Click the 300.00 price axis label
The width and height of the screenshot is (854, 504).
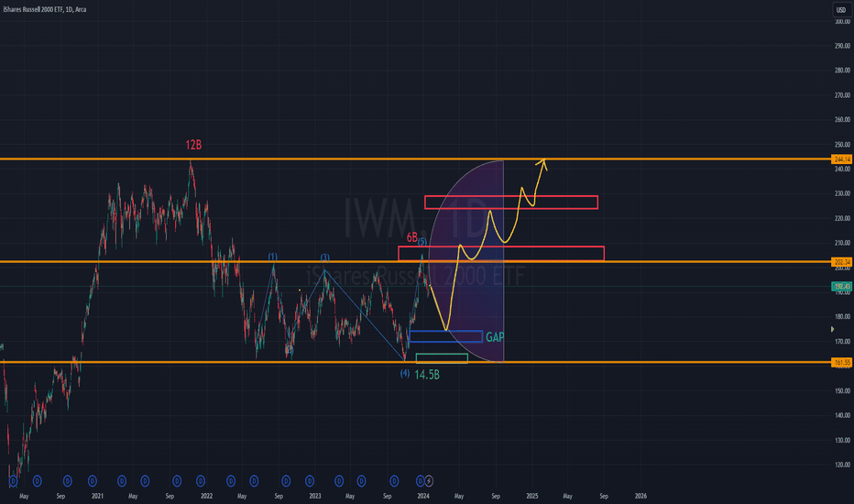click(x=842, y=21)
